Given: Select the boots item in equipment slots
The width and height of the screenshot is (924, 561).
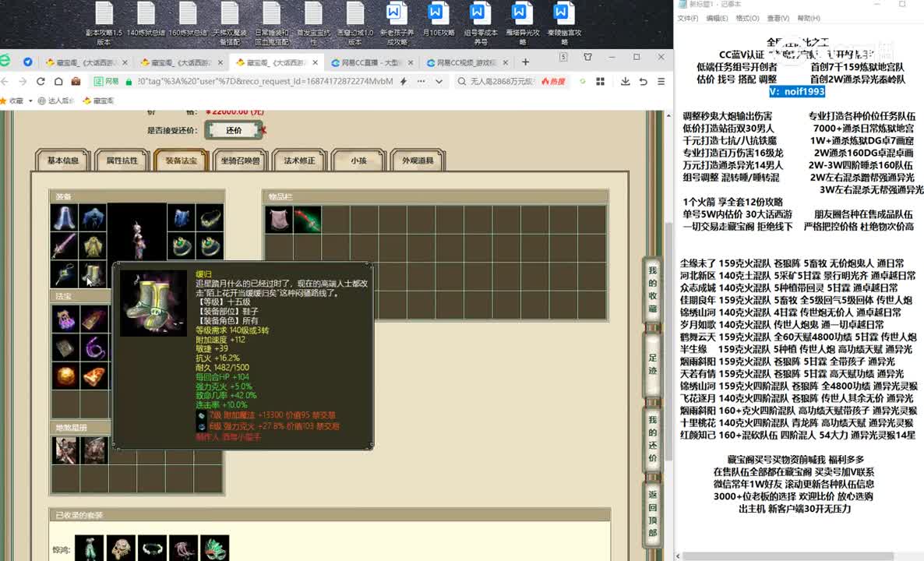Looking at the screenshot, I should tap(93, 273).
